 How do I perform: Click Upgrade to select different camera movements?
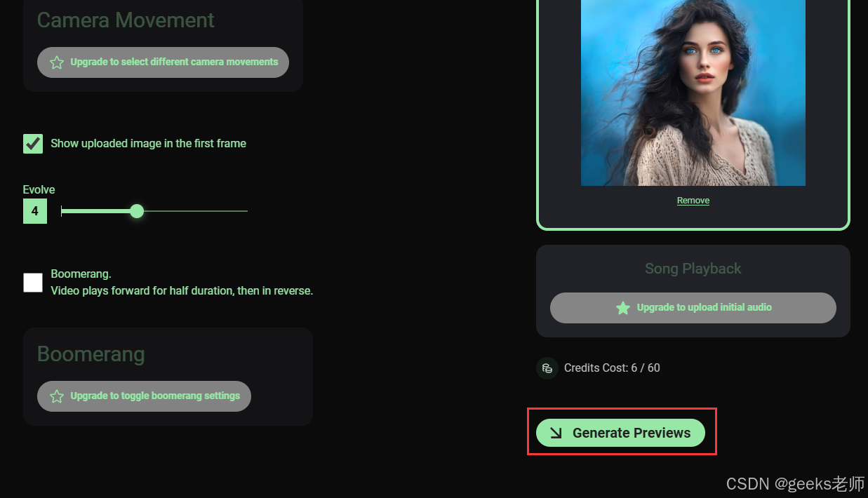pos(163,62)
